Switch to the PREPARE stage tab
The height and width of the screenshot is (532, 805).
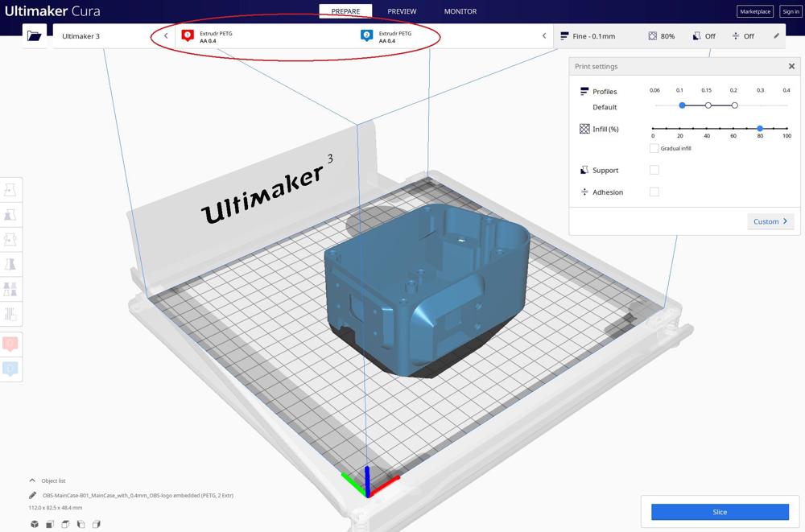(345, 11)
